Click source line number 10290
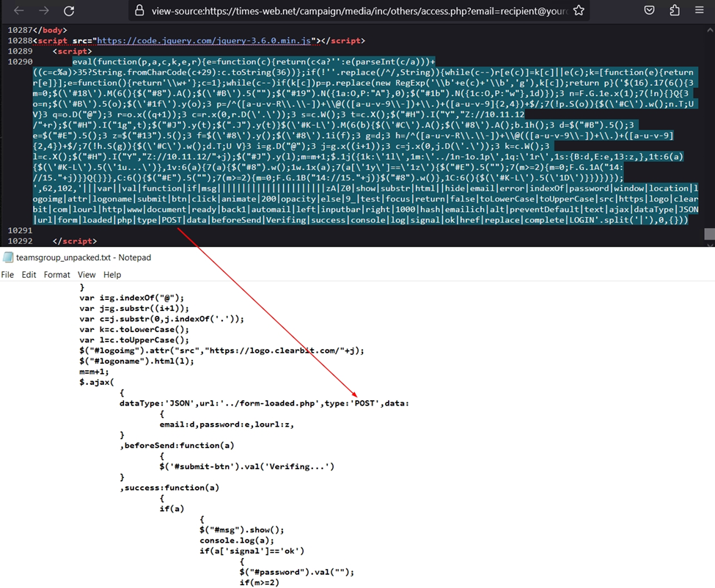This screenshot has width=715, height=588. (20, 62)
